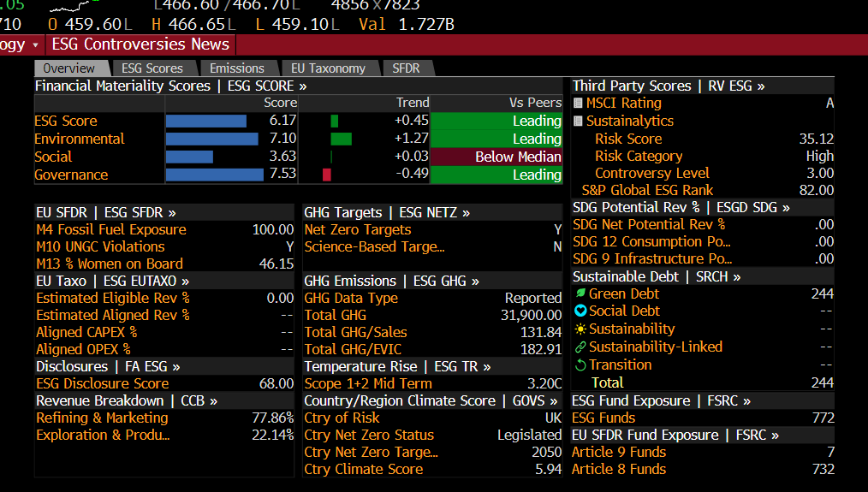This screenshot has height=492, width=868.
Task: Open the MSCI Rating document icon
Action: [578, 103]
